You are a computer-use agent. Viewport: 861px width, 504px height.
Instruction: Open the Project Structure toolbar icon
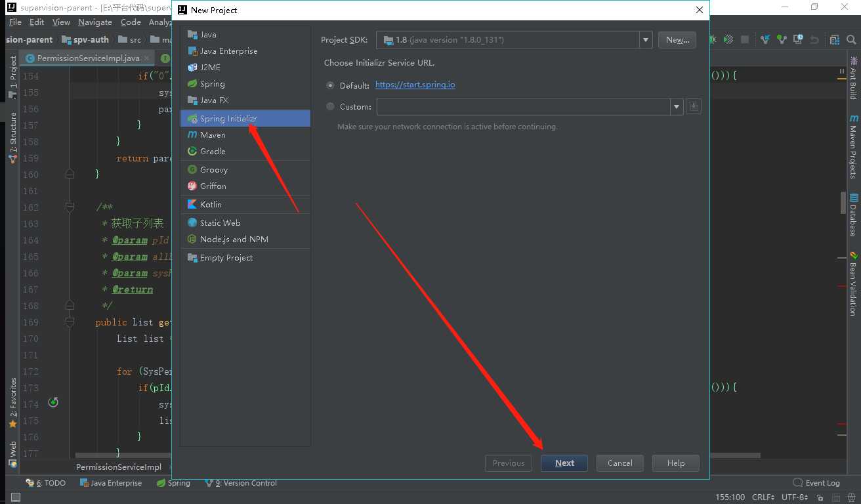click(835, 39)
